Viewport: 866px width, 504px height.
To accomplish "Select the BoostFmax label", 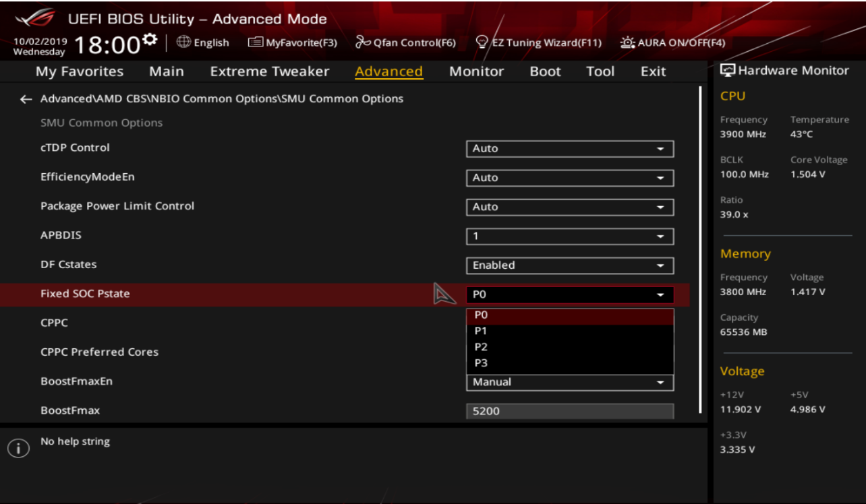I will [70, 410].
